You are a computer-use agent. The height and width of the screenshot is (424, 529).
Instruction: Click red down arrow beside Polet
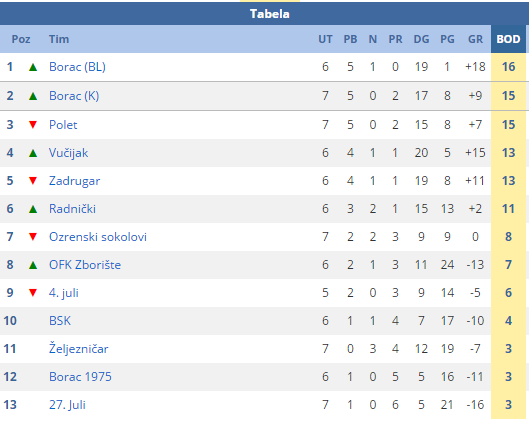(33, 125)
